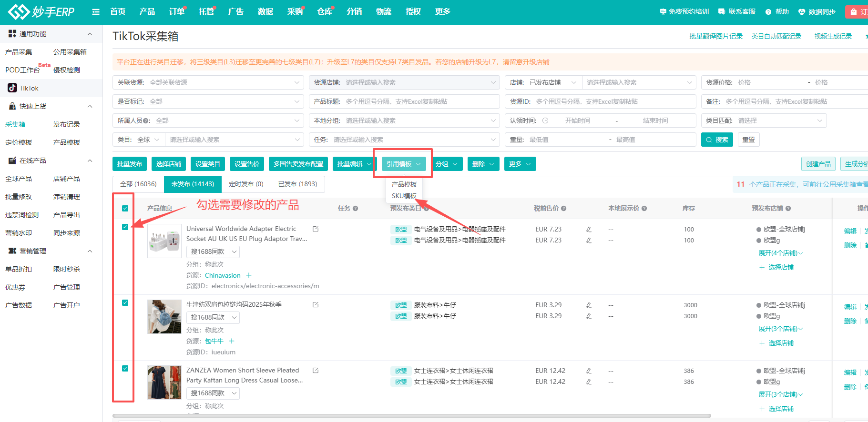Toggle the select-all checkbox in table header

125,209
